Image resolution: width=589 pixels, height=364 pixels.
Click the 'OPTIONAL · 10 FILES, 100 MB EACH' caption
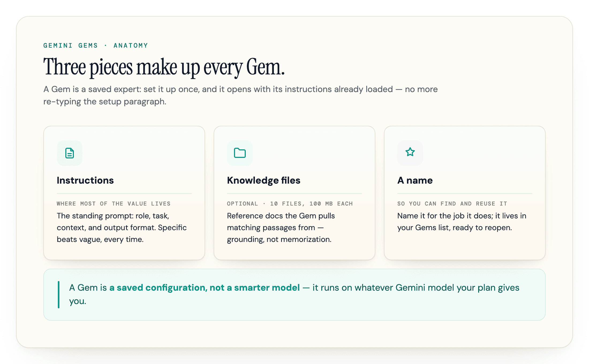(x=290, y=204)
